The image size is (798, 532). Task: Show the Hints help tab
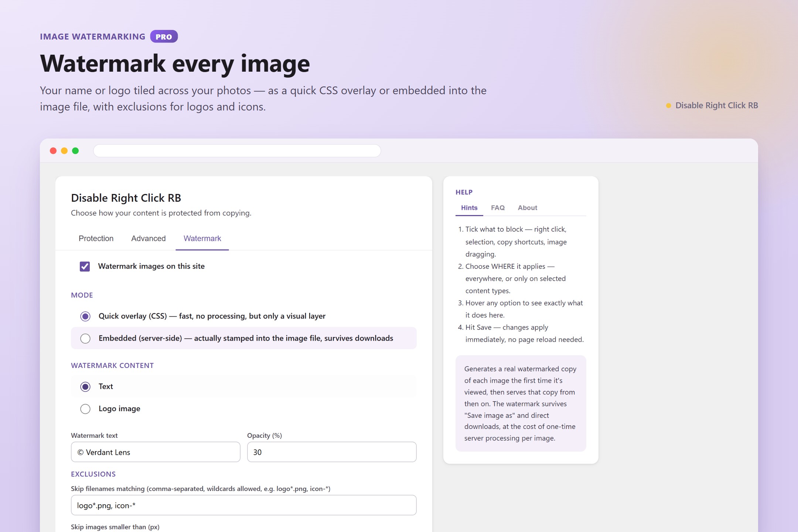pos(469,208)
